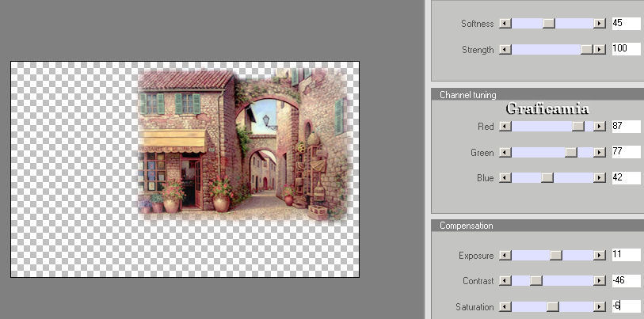
Task: Click the Strength slider right arrow
Action: [600, 50]
